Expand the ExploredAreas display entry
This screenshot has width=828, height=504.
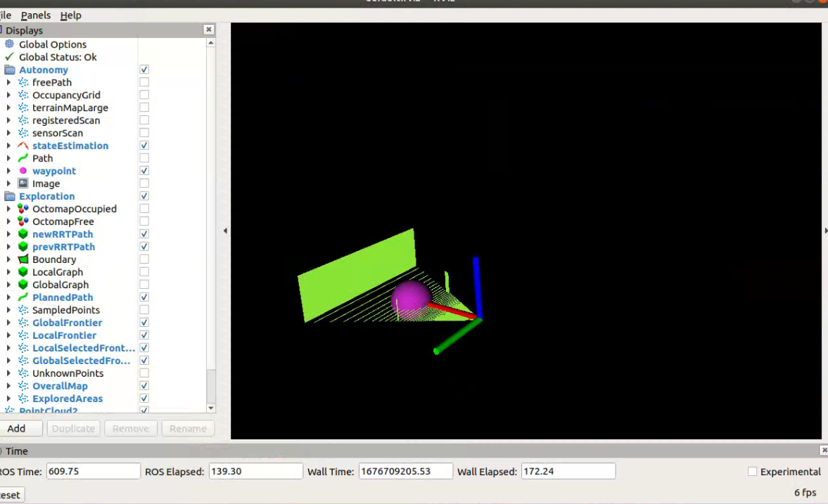tap(8, 399)
